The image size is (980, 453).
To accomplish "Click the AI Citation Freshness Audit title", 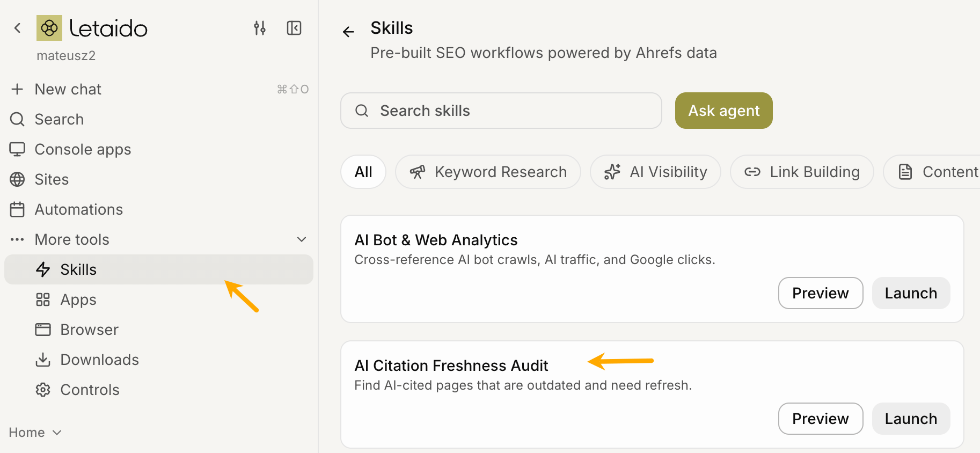I will [x=451, y=366].
